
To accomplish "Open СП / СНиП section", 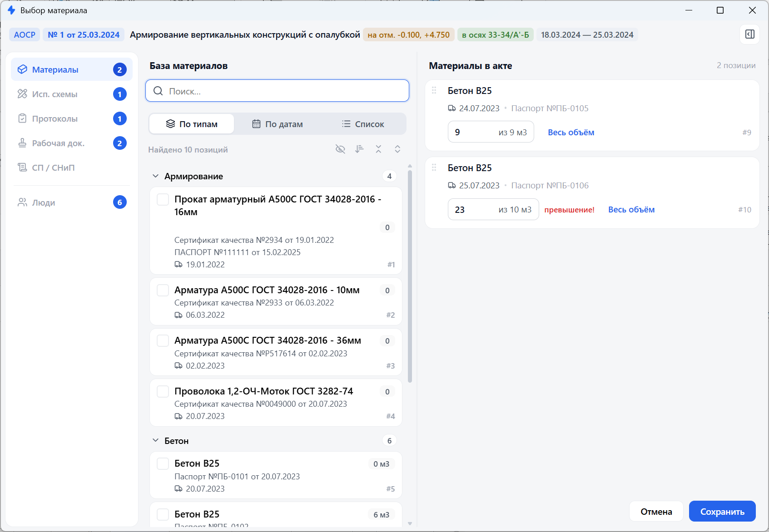I will (x=72, y=167).
